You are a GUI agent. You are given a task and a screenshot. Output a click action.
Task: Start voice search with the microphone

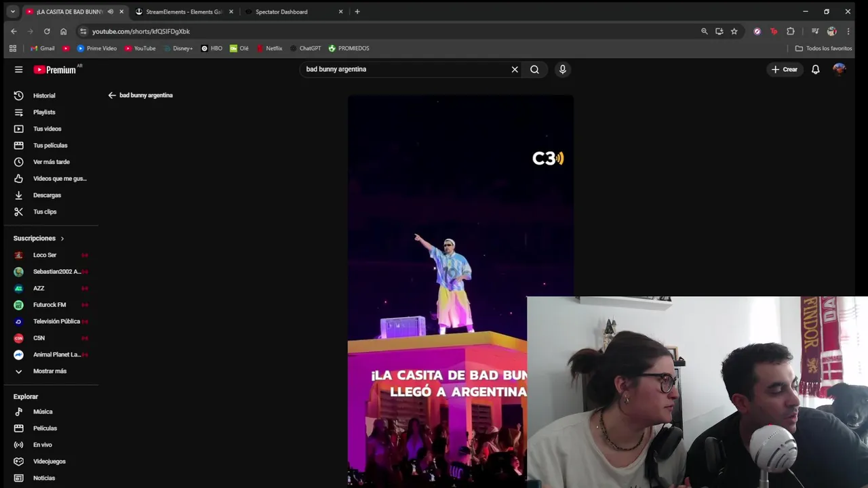(562, 69)
